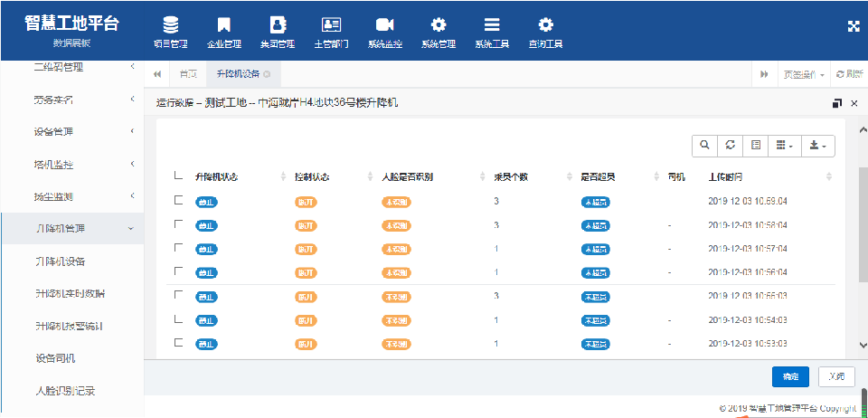Sort by 控制状态 column
The width and height of the screenshot is (868, 418).
[371, 177]
